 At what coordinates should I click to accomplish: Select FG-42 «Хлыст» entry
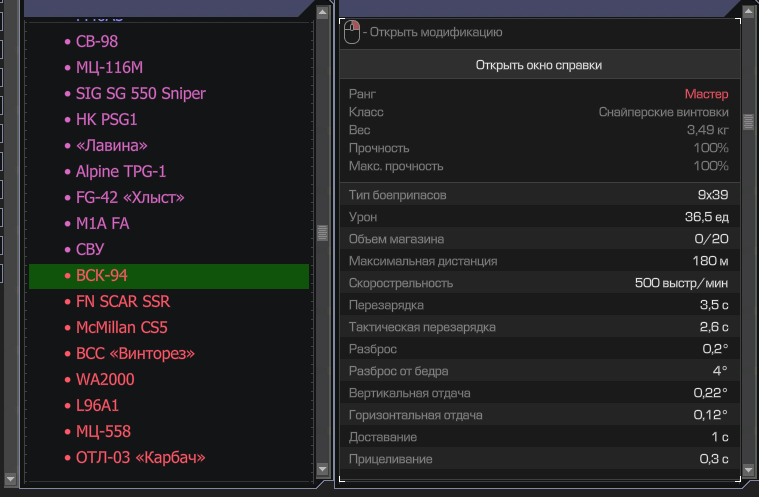pos(130,197)
